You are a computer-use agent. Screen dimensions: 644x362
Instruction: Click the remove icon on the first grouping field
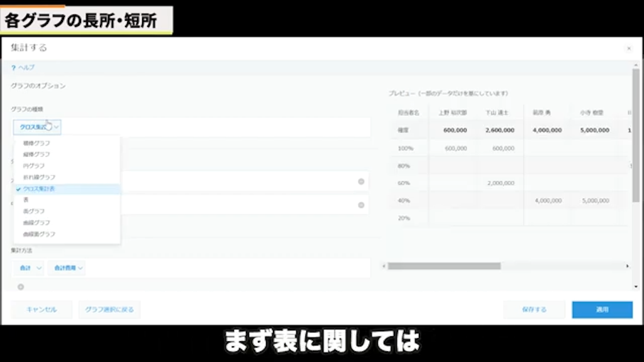point(361,181)
